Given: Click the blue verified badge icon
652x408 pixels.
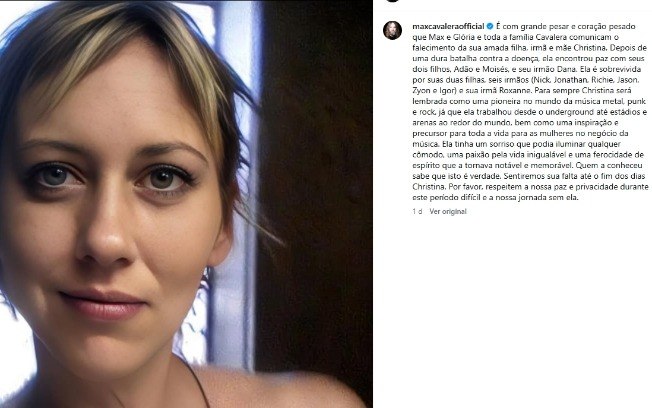Looking at the screenshot, I should coord(490,27).
